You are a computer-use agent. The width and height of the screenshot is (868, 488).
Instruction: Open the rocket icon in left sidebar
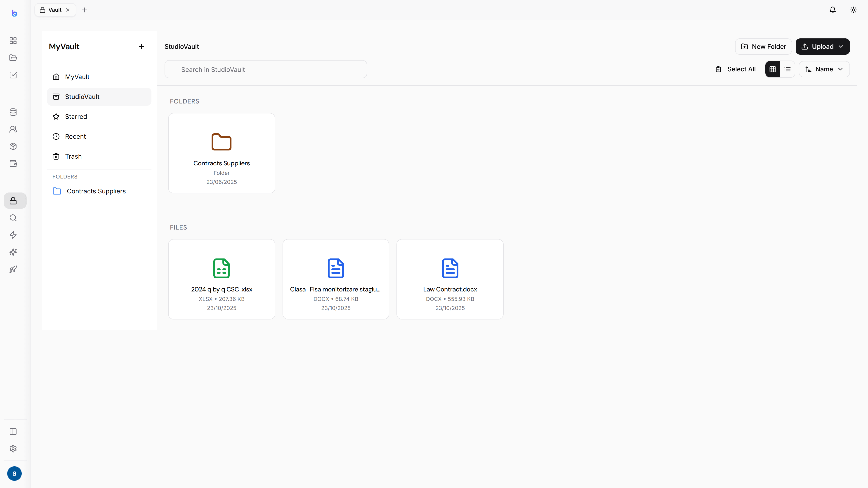click(x=13, y=270)
